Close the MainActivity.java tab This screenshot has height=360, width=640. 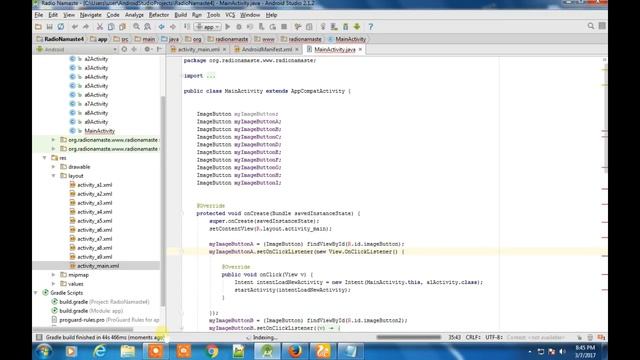tap(360, 49)
